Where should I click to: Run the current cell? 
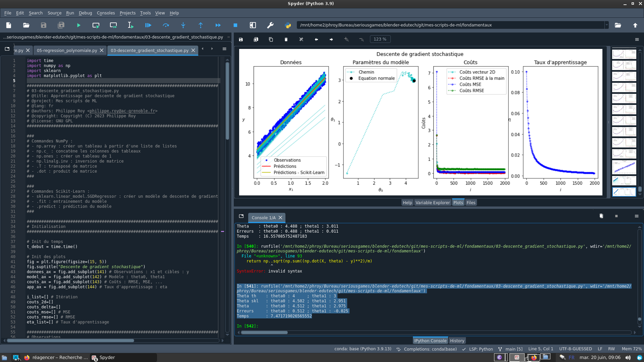96,25
